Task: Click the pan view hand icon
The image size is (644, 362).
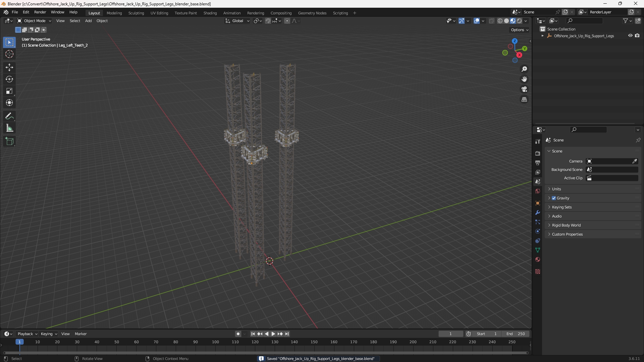Action: [524, 79]
